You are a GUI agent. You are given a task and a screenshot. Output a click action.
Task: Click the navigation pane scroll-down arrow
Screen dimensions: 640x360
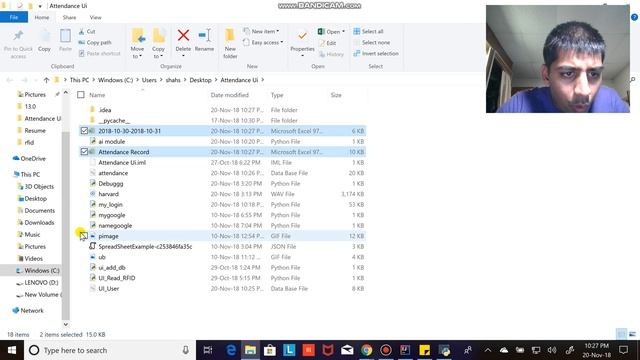point(65,324)
